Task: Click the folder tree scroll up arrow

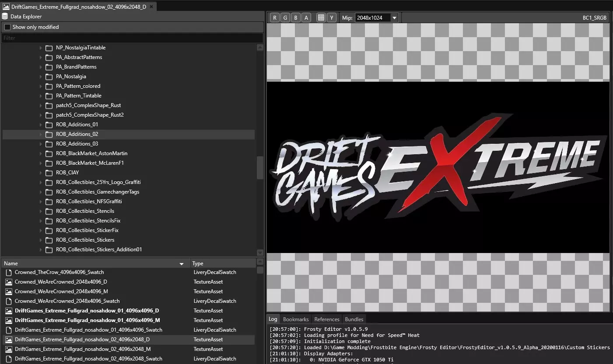Action: click(260, 48)
